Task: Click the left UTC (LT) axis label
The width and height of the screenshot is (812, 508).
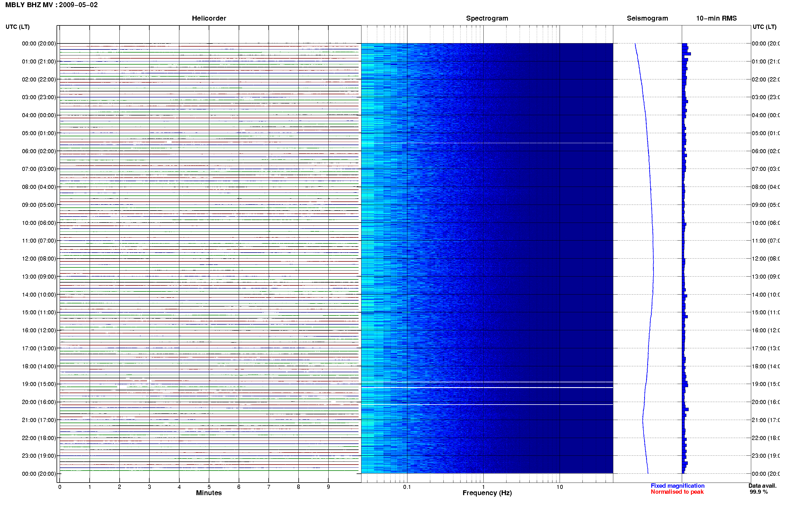Action: click(17, 27)
